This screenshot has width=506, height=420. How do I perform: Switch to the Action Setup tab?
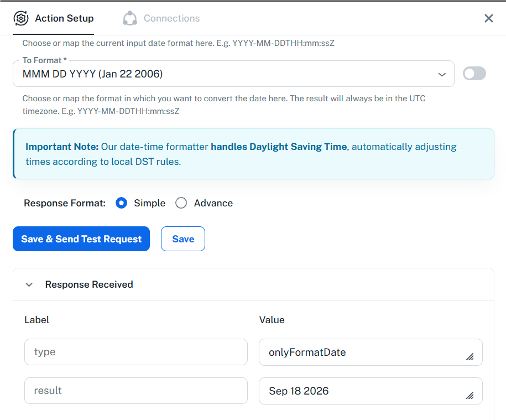click(54, 18)
